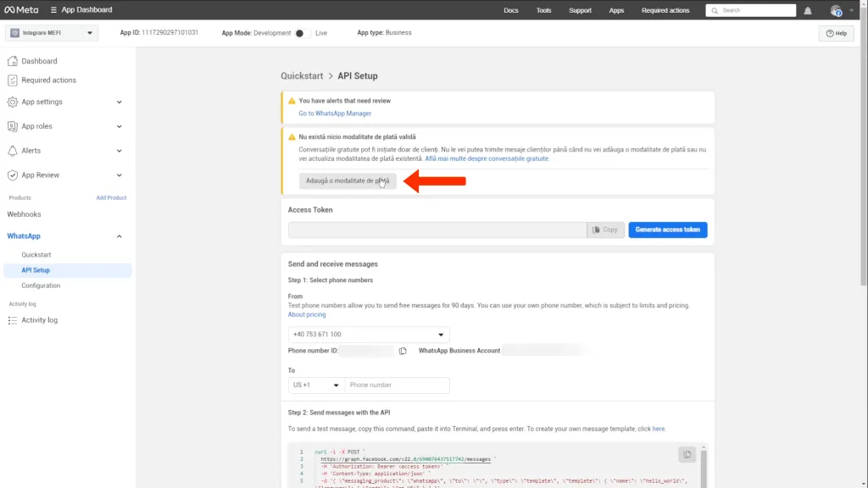This screenshot has width=868, height=488.
Task: Open Support in top navigation
Action: point(580,10)
